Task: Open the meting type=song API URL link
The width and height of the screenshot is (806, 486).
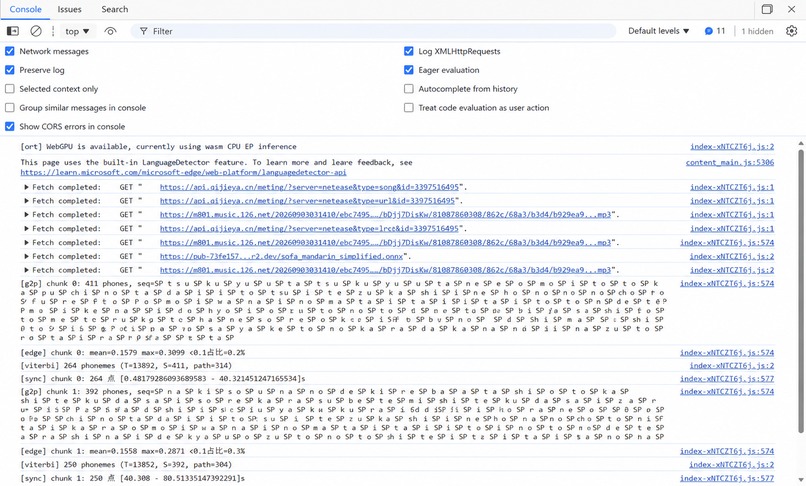Action: (309, 187)
